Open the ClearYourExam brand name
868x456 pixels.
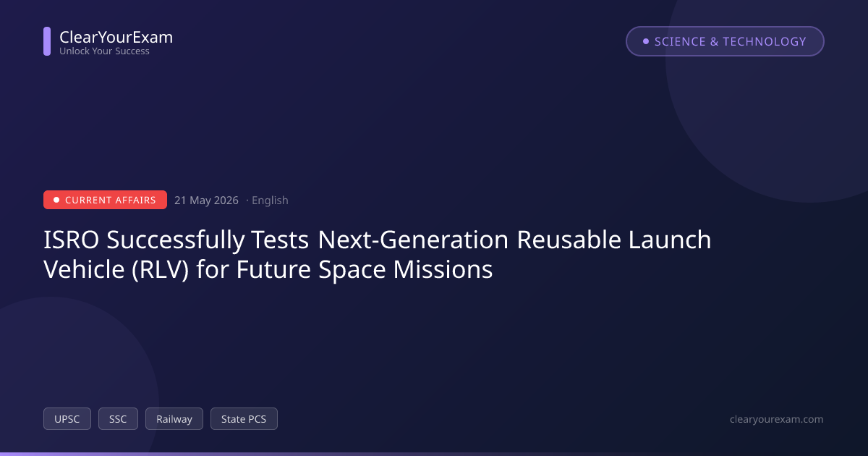(x=116, y=37)
